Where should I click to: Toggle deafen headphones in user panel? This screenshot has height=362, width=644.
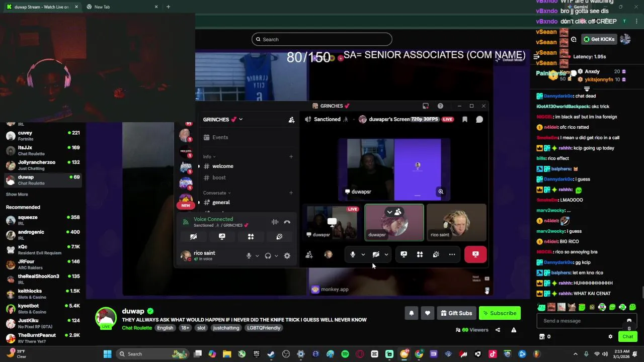[x=268, y=256]
